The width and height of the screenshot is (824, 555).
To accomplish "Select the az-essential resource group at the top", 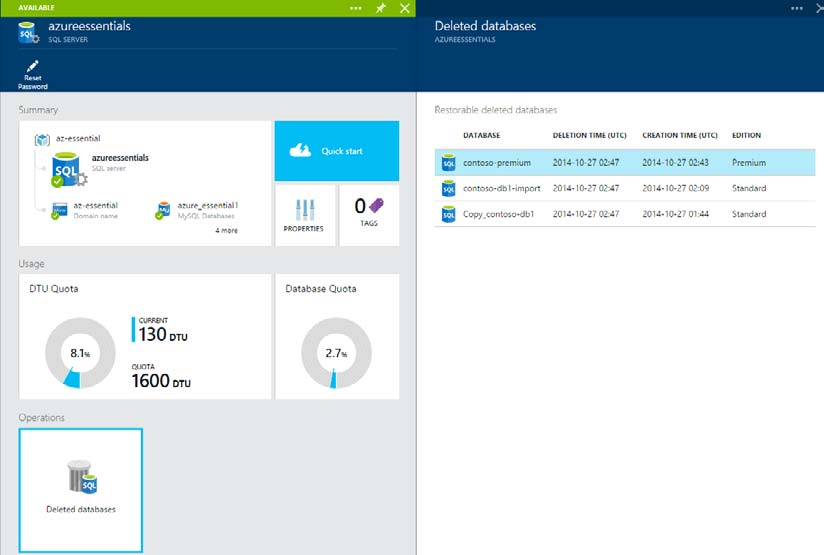I will [80, 138].
